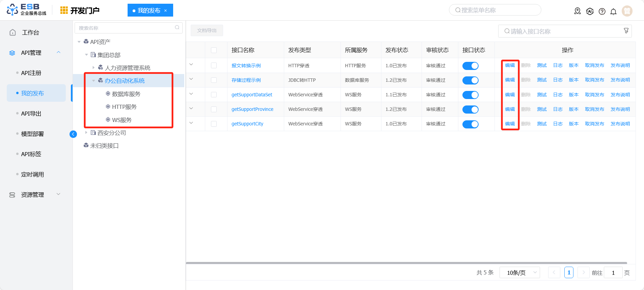
Task: Open the API注册 menu item
Action: tap(31, 73)
